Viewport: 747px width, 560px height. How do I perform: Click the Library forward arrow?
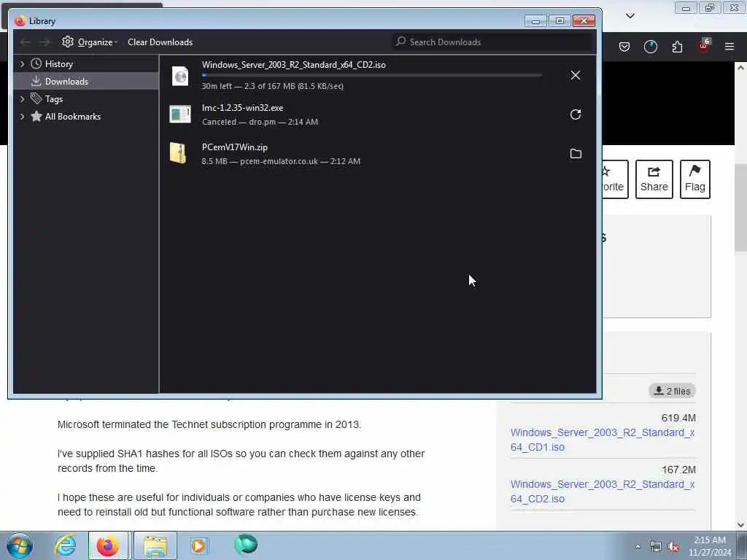pyautogui.click(x=44, y=42)
